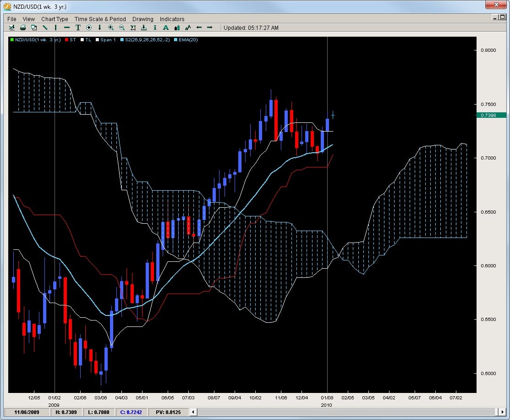The height and width of the screenshot is (420, 510).
Task: Click the export to Excel toolbar icon
Action: tap(12, 28)
